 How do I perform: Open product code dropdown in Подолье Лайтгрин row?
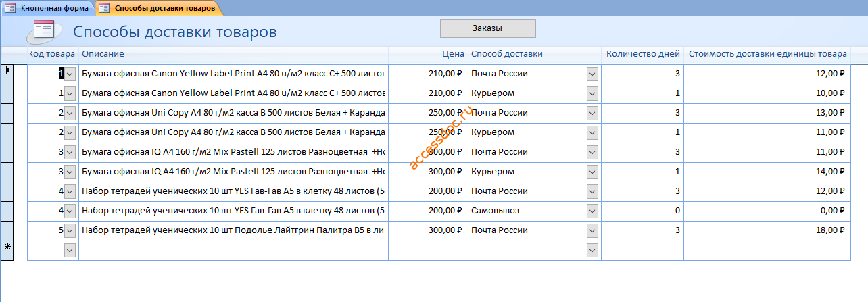[70, 230]
